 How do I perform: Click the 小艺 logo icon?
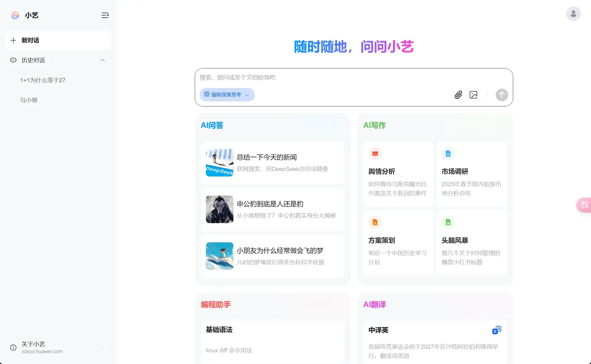(15, 15)
